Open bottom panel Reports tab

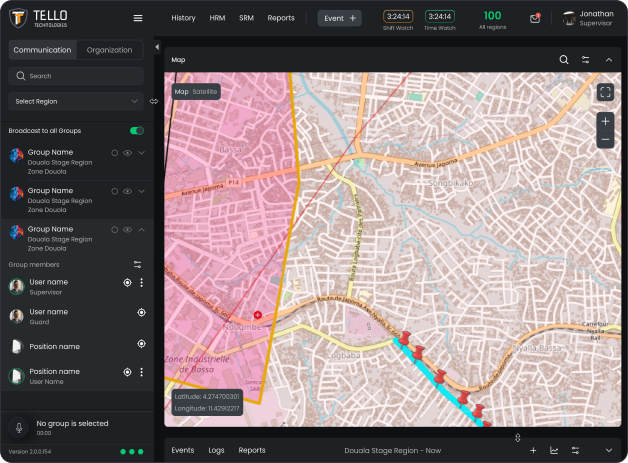pos(252,450)
